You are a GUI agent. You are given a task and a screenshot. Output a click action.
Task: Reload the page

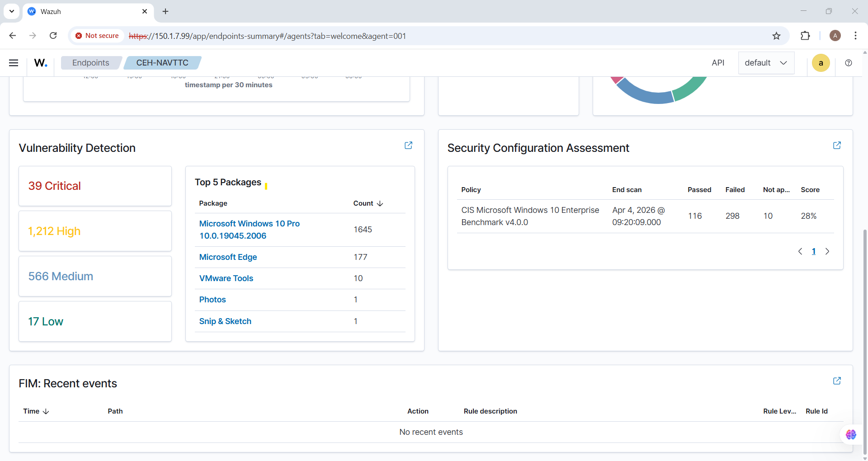tap(53, 36)
